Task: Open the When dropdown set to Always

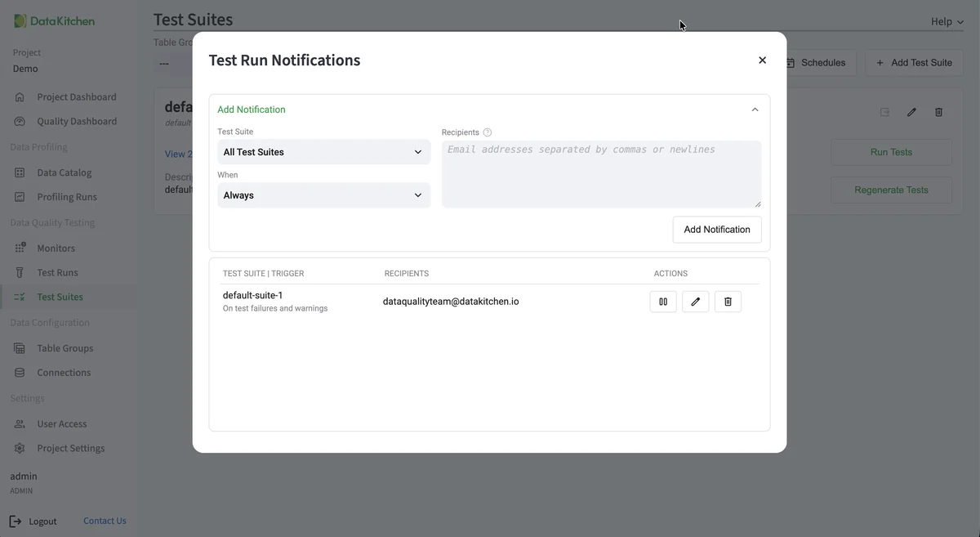Action: point(323,195)
